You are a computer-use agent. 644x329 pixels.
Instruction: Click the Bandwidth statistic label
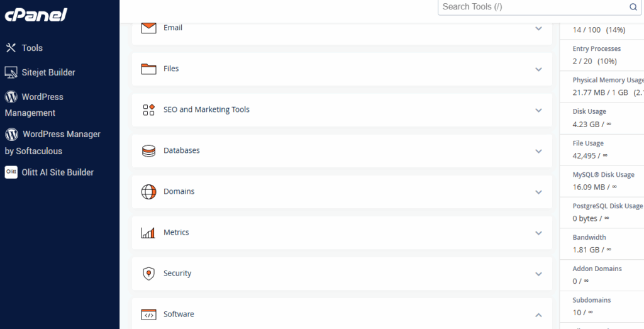point(589,237)
